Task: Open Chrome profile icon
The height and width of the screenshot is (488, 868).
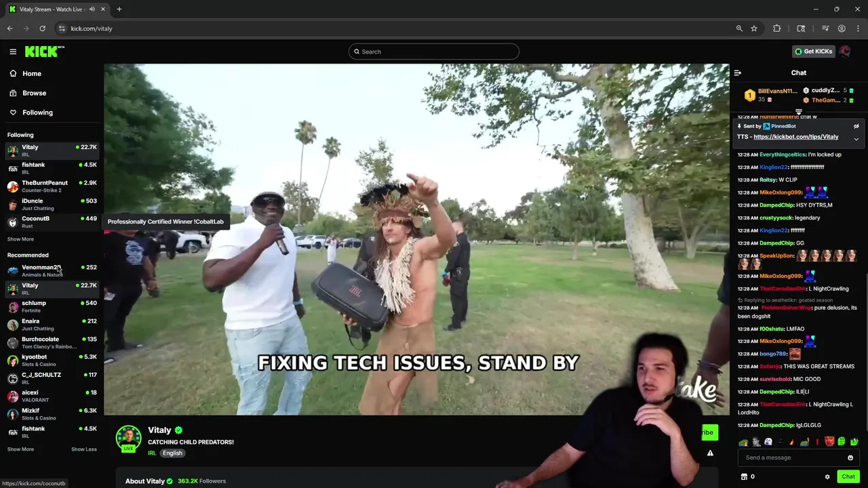Action: click(x=842, y=28)
